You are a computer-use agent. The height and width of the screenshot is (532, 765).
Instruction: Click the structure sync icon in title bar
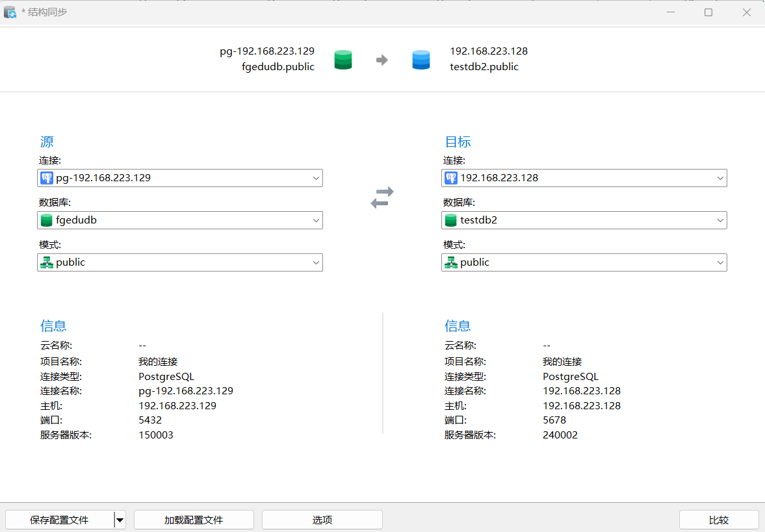(10, 12)
